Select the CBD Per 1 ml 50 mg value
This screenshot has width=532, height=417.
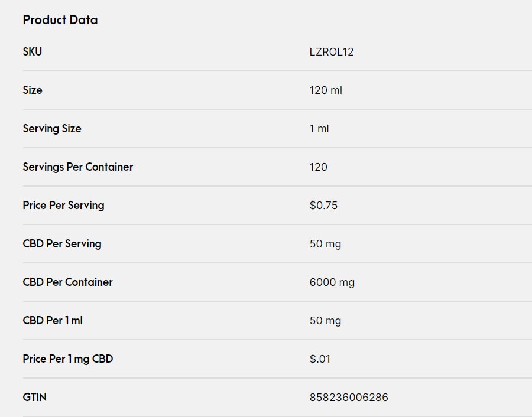click(x=325, y=320)
